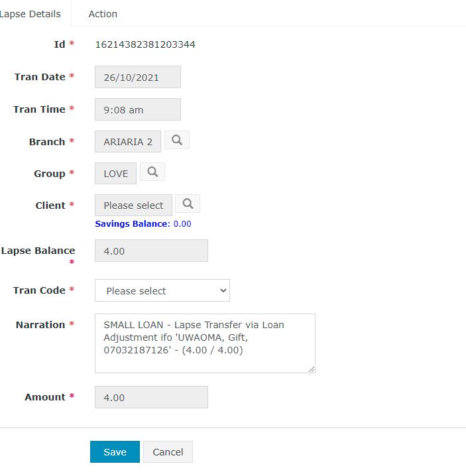Click the Client 'Please select' field
Screen dimensions: 466x476
(133, 206)
